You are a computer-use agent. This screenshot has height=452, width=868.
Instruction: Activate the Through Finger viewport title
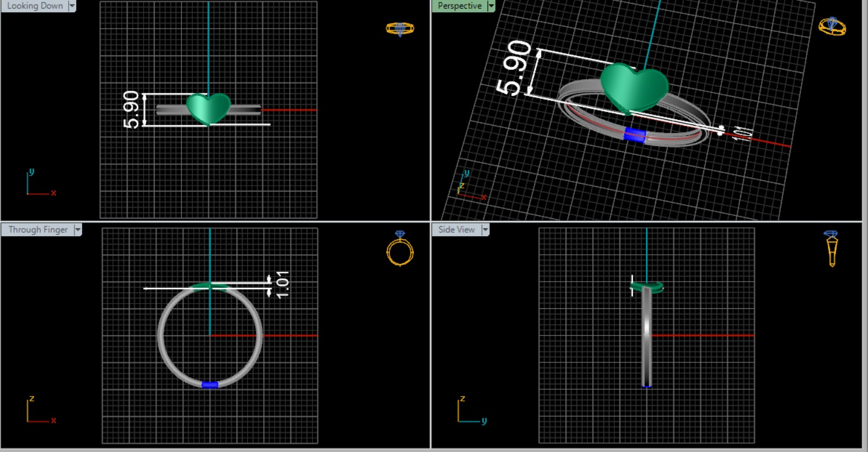(38, 230)
